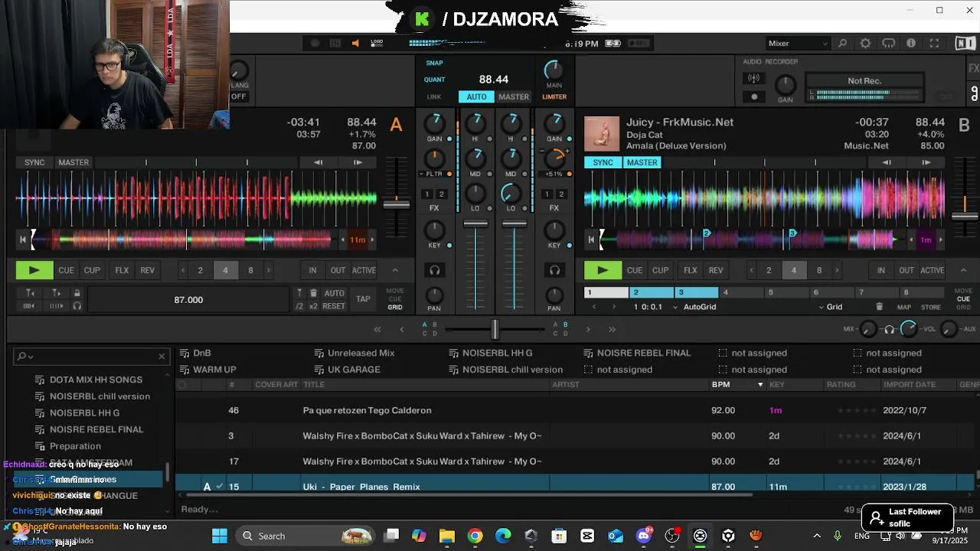Select hotcue 2 on deck B
Screen dimensions: 980x551
point(652,292)
